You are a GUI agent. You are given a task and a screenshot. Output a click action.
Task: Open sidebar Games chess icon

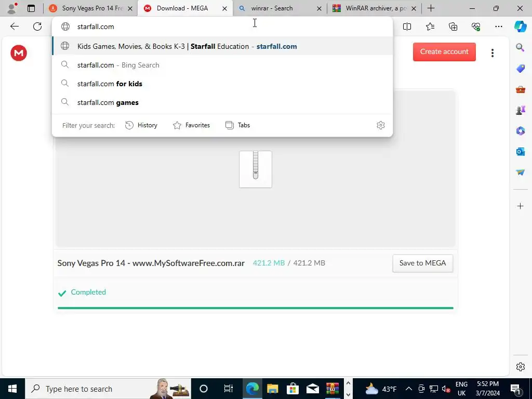pyautogui.click(x=521, y=110)
